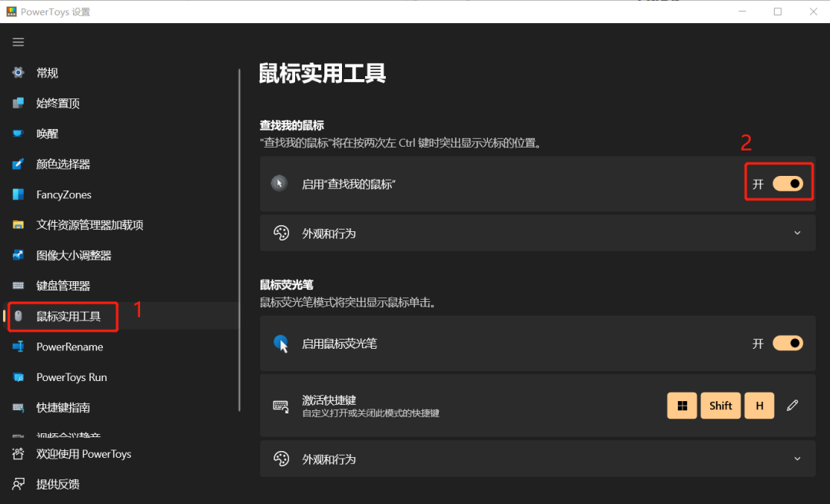Click the 始终置顶 sidebar icon
830x504 pixels.
pos(18,103)
